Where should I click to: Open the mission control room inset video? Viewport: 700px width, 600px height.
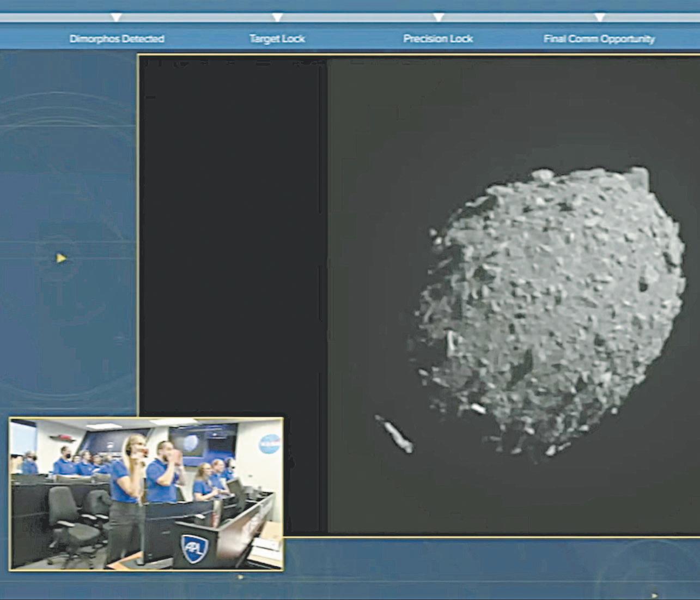click(x=146, y=494)
